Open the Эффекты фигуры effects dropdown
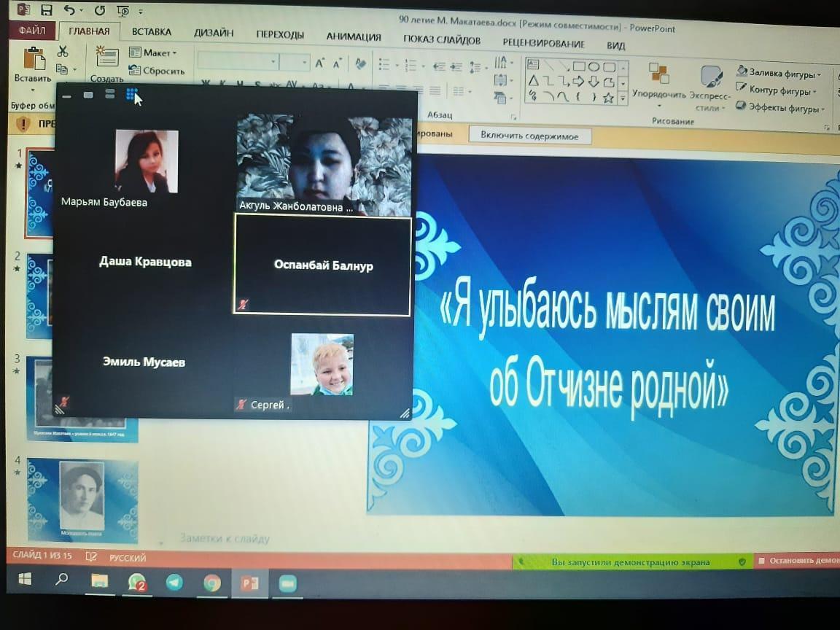This screenshot has height=630, width=840. [x=780, y=107]
